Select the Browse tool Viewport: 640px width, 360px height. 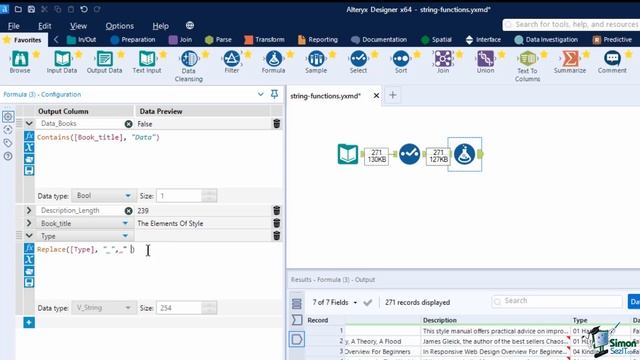20,62
